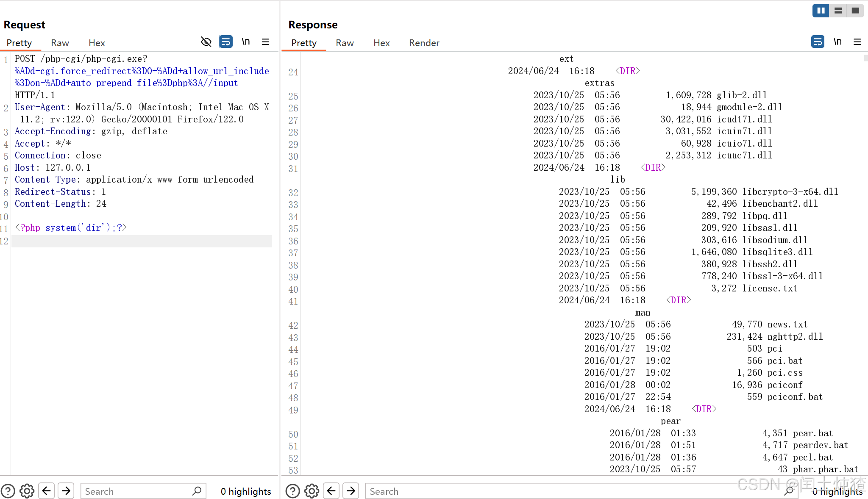Open Request panel hamburger options menu
868x499 pixels.
[265, 42]
